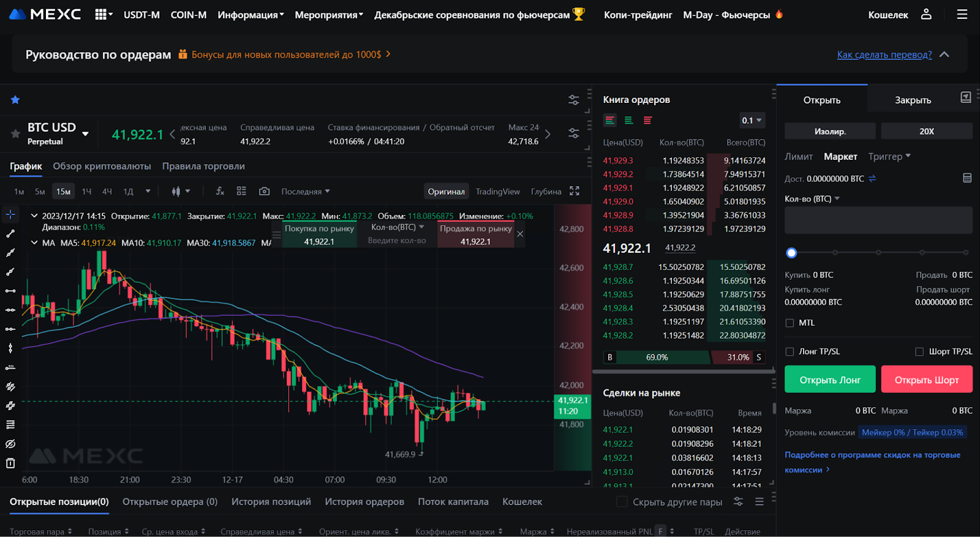
Task: Expand the Триггер order type dropdown
Action: [x=889, y=157]
